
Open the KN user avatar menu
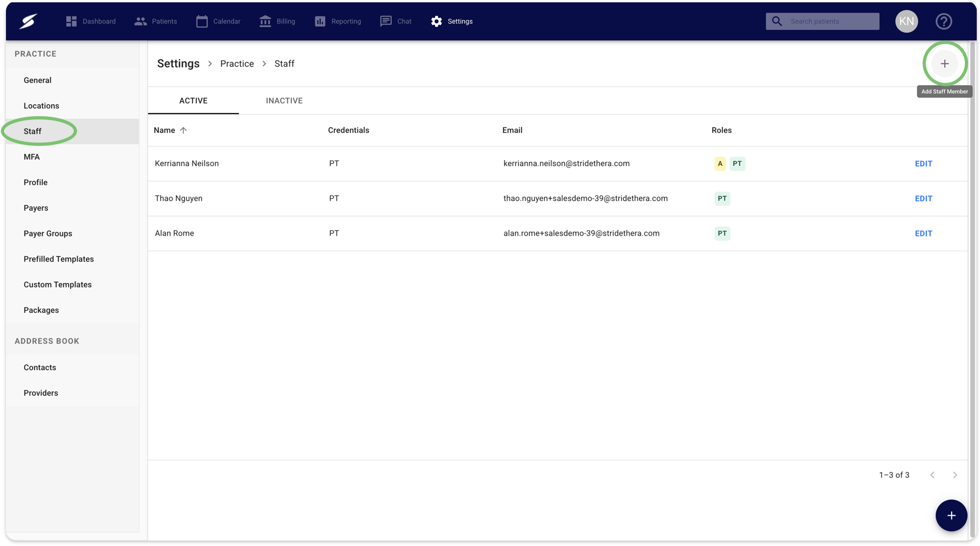pyautogui.click(x=906, y=21)
